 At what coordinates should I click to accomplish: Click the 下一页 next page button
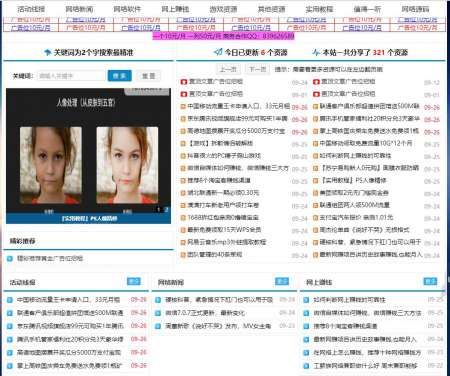click(258, 69)
